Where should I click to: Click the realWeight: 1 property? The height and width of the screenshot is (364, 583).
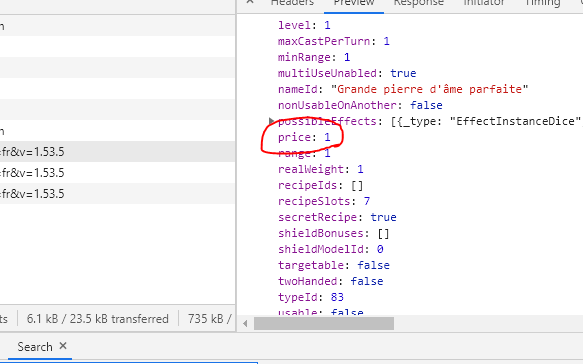(321, 169)
